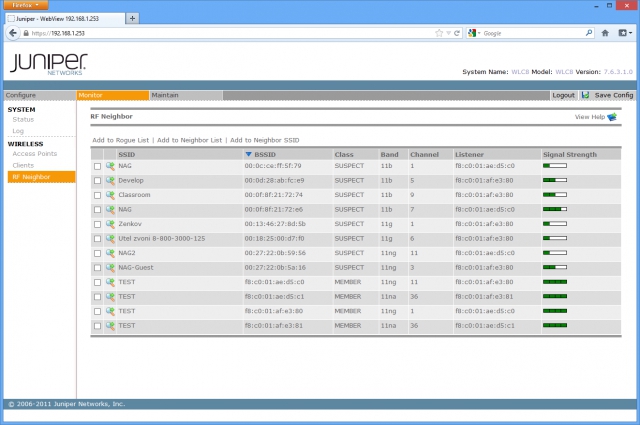This screenshot has width=640, height=425.
Task: Click signal strength bar for Develop
Action: (555, 180)
